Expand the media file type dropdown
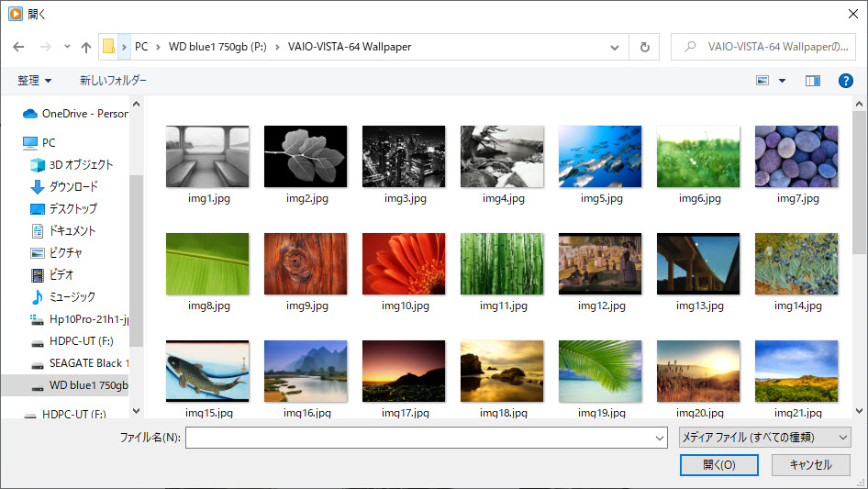 [x=763, y=438]
